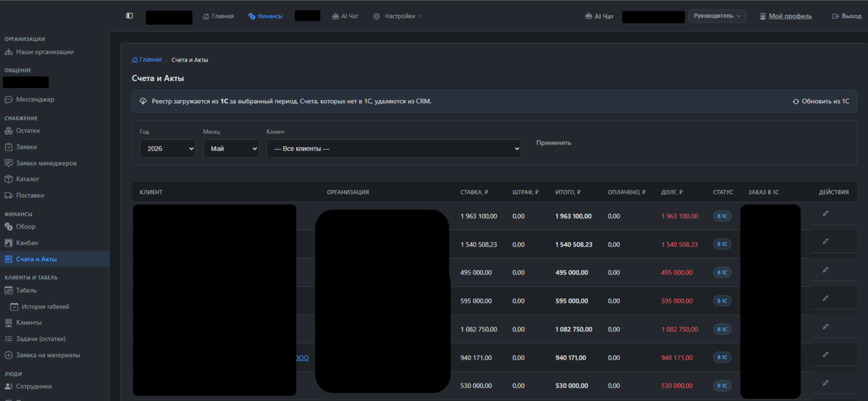The width and height of the screenshot is (868, 401).
Task: Click the Главная breadcrumb link
Action: pyautogui.click(x=147, y=60)
